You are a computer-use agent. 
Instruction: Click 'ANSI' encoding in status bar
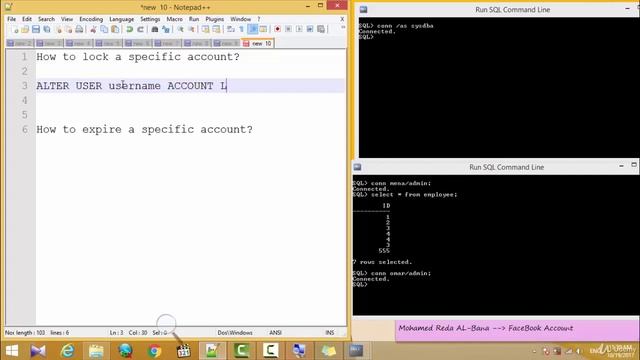276,333
